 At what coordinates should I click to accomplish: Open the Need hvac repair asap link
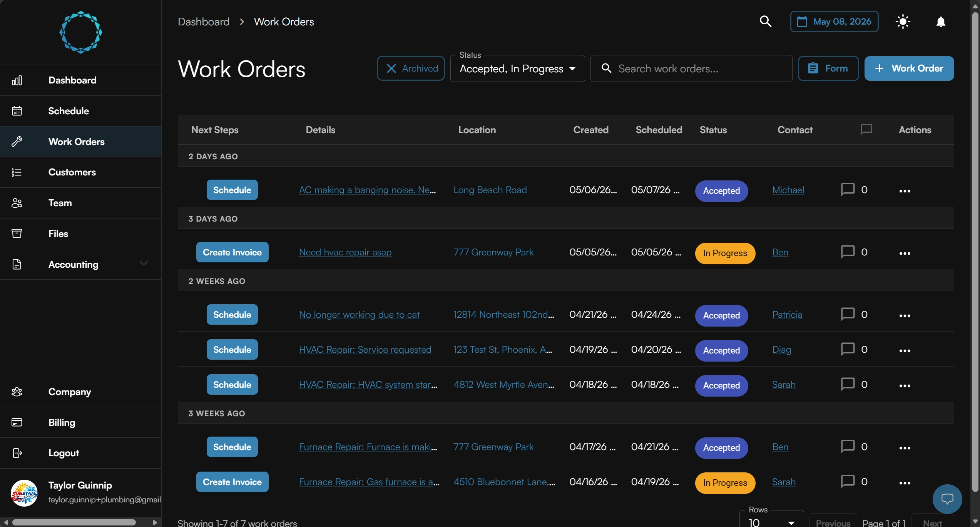pos(345,252)
